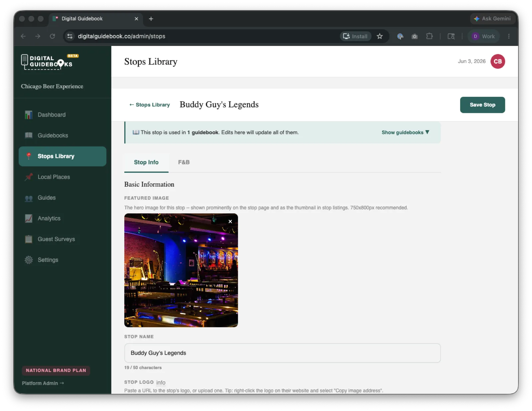Click the 19 / 50 characters counter
Viewport: 532px width, 411px height.
tap(143, 368)
